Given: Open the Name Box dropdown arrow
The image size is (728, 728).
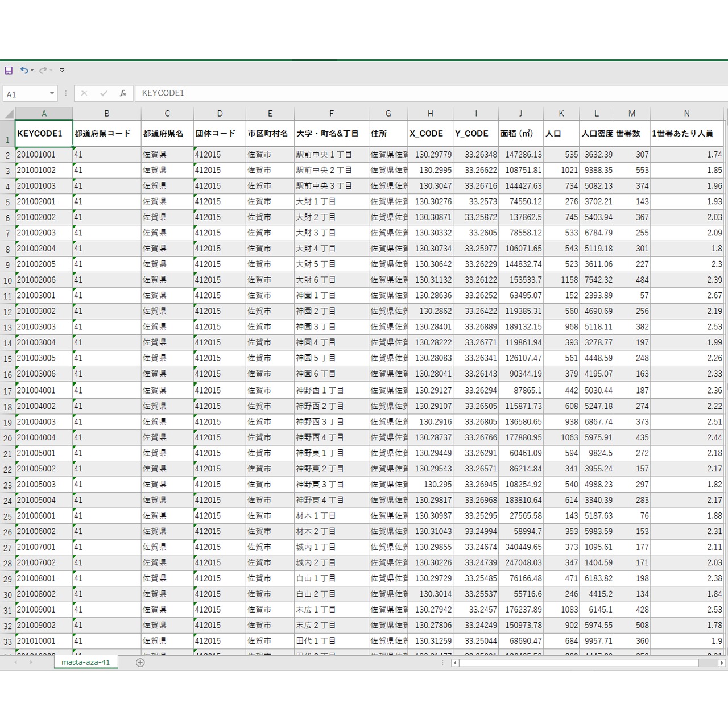Looking at the screenshot, I should [x=52, y=93].
